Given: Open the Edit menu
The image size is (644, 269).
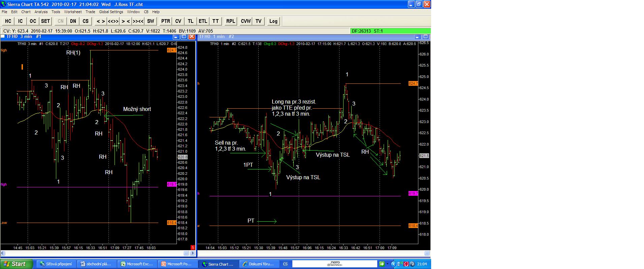Looking at the screenshot, I should click(14, 12).
